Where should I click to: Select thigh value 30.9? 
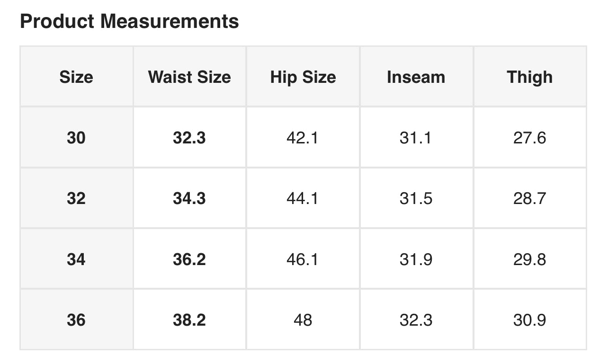click(x=530, y=320)
